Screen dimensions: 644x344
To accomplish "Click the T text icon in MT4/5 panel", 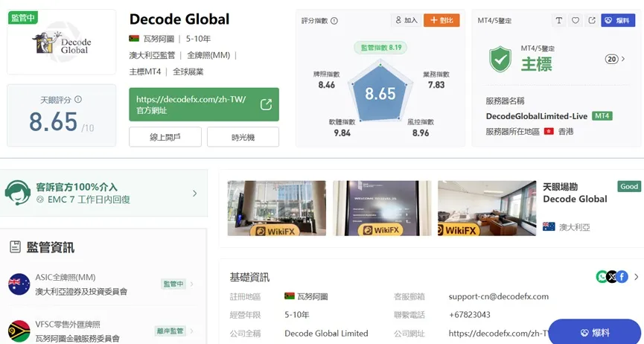I will (558, 20).
